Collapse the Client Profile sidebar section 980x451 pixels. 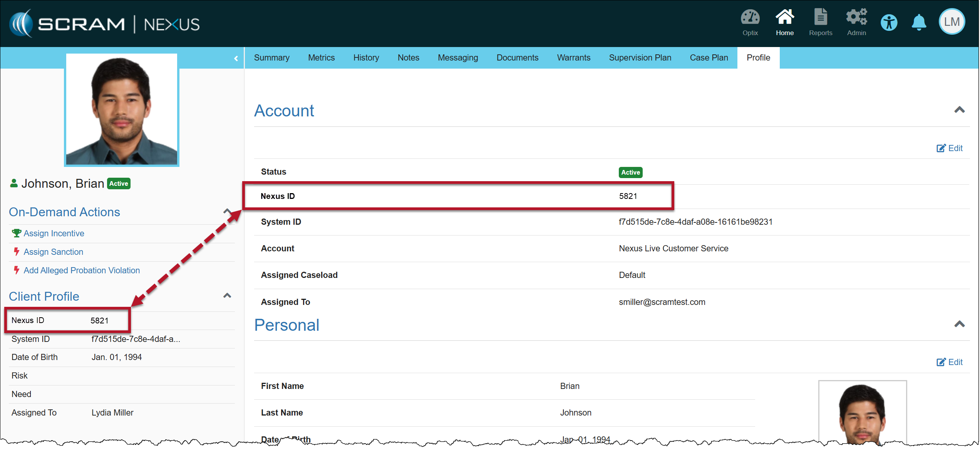click(227, 296)
